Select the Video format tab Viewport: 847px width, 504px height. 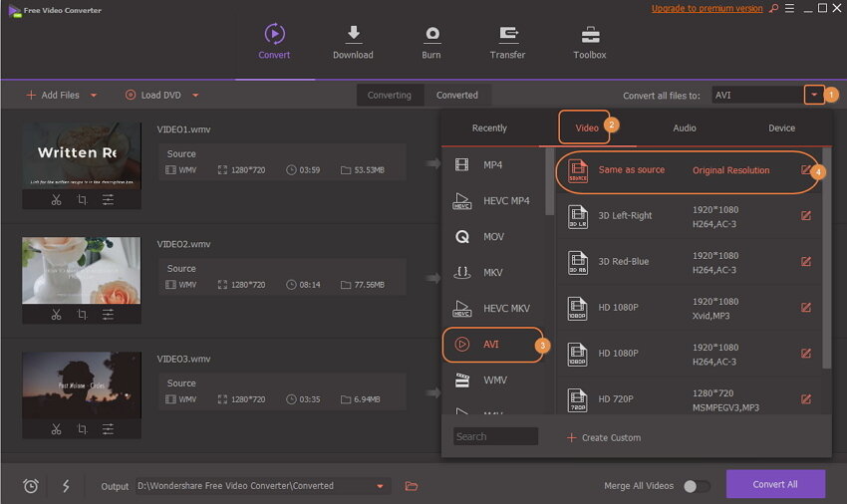click(587, 128)
